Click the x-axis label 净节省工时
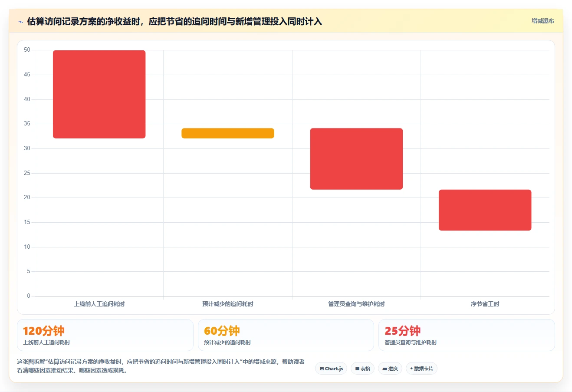This screenshot has width=572, height=392. point(485,304)
